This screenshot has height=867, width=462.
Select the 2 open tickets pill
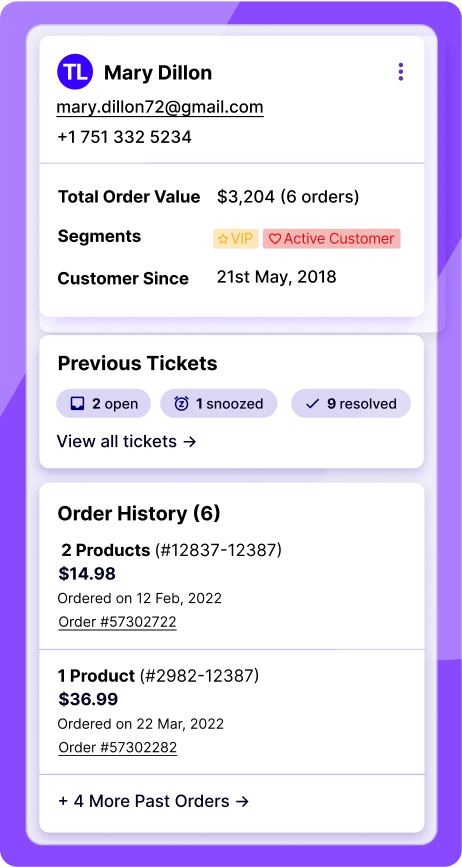pos(103,404)
